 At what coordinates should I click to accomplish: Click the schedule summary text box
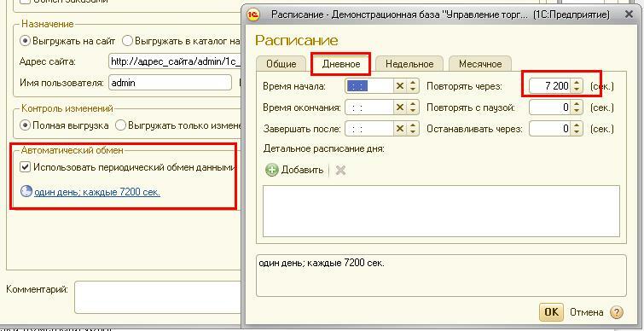(x=441, y=276)
